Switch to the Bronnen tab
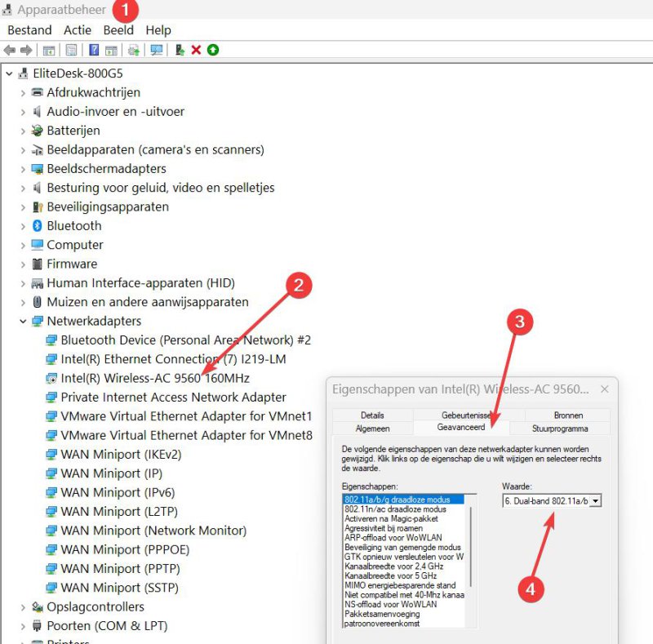Screen dimensions: 653x644 [x=568, y=415]
